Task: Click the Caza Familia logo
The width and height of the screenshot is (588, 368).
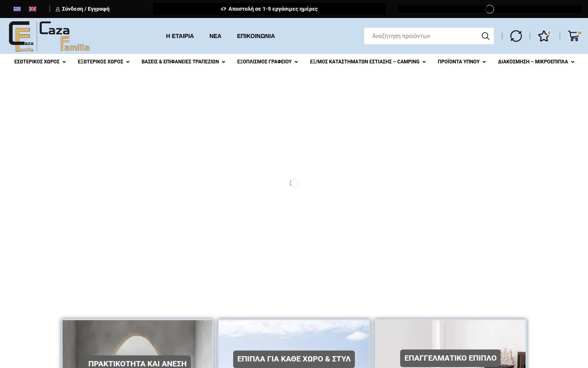Action: coord(49,36)
